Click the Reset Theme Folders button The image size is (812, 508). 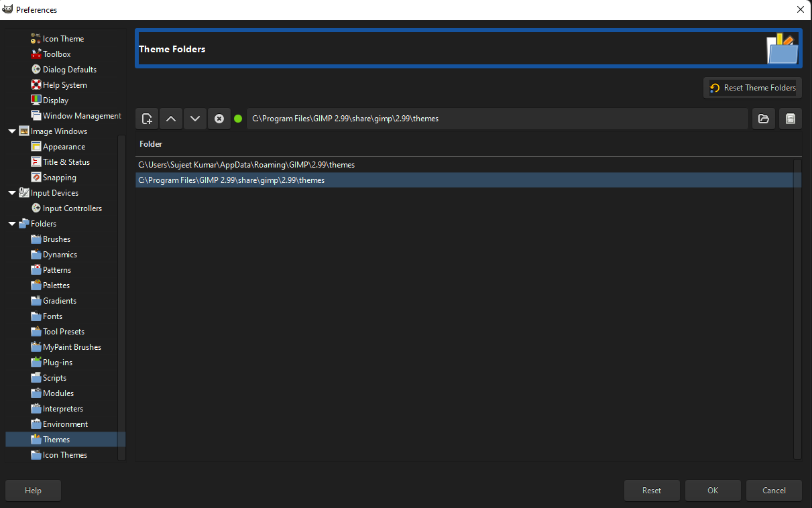(x=752, y=88)
